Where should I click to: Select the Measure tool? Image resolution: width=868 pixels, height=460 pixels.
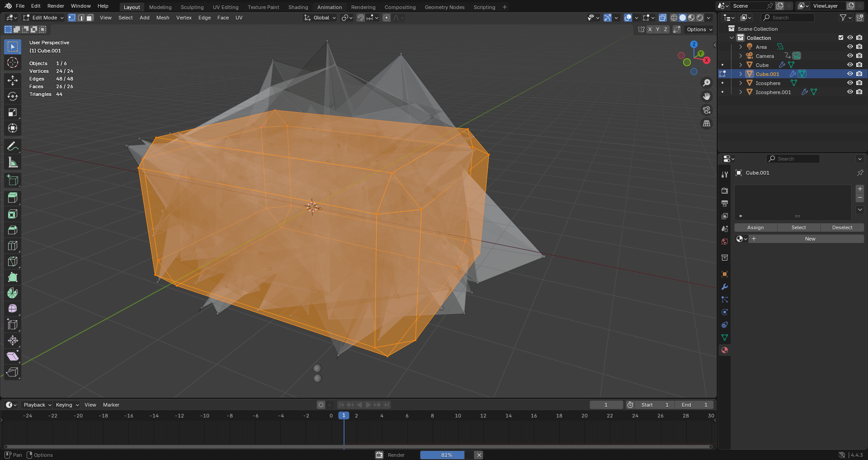point(13,162)
